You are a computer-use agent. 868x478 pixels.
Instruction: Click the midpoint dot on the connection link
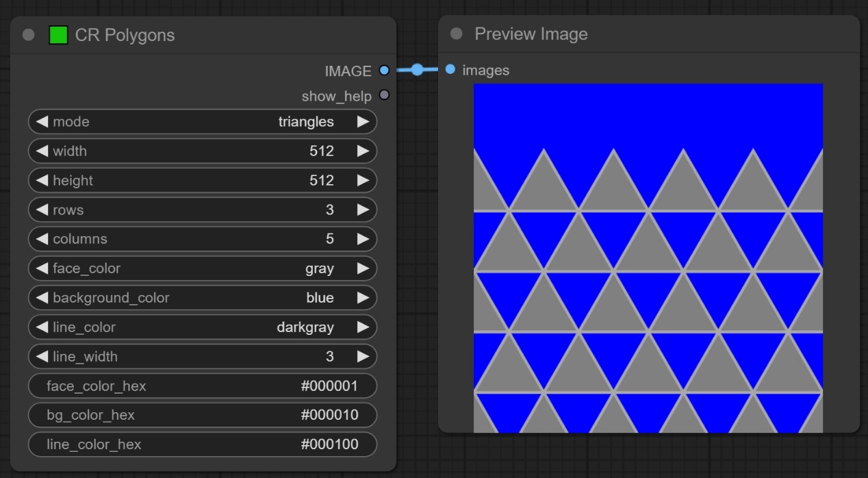417,69
